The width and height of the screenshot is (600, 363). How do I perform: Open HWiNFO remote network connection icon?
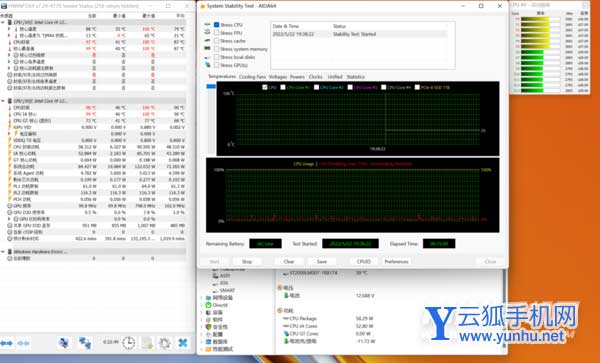[x=64, y=343]
